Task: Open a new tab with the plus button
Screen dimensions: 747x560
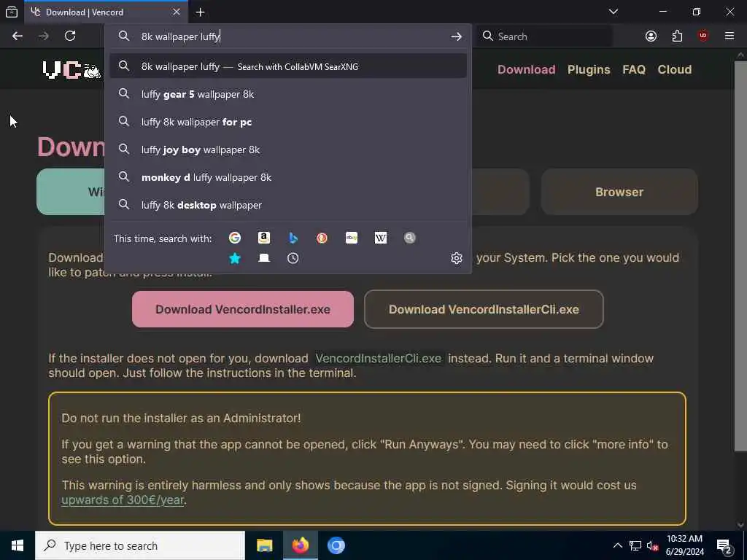Action: coord(200,12)
